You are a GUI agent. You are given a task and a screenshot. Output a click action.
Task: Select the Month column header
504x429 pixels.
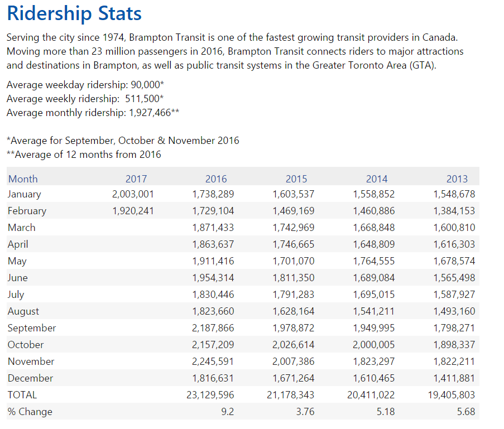23,179
